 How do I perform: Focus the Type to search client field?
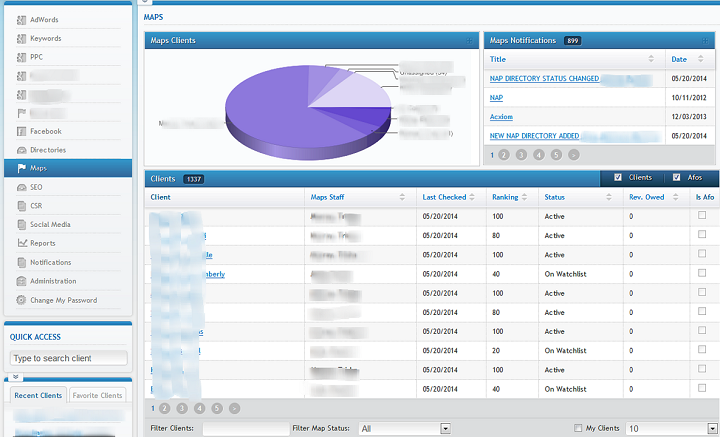[x=68, y=358]
